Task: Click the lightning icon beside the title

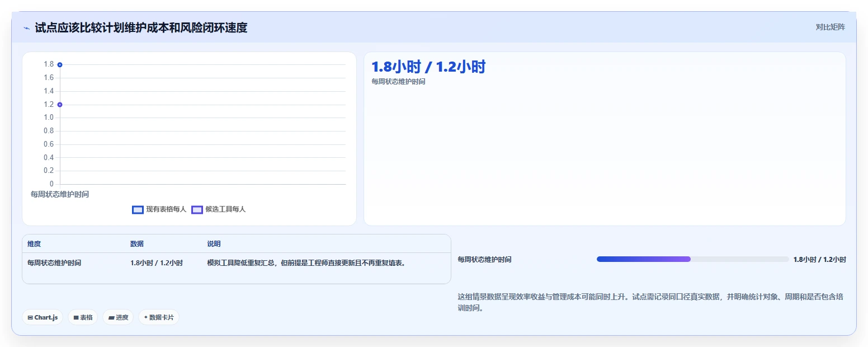Action: pos(26,28)
